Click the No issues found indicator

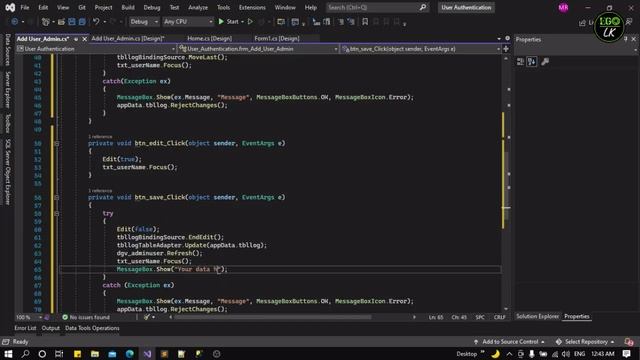tap(86, 317)
